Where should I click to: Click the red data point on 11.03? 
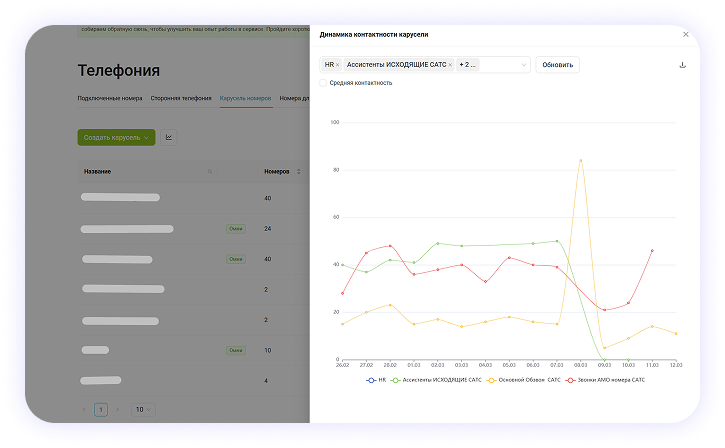[x=652, y=251]
